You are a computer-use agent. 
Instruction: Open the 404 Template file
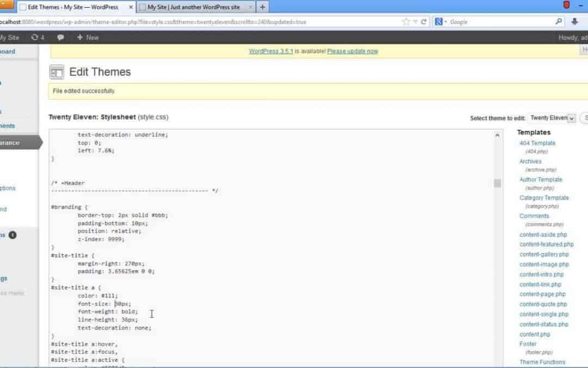pos(537,143)
